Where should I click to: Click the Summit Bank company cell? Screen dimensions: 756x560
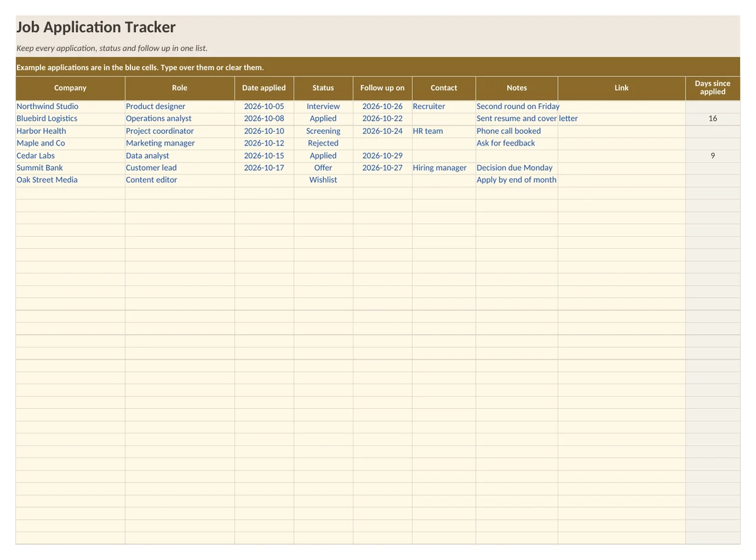pos(71,168)
